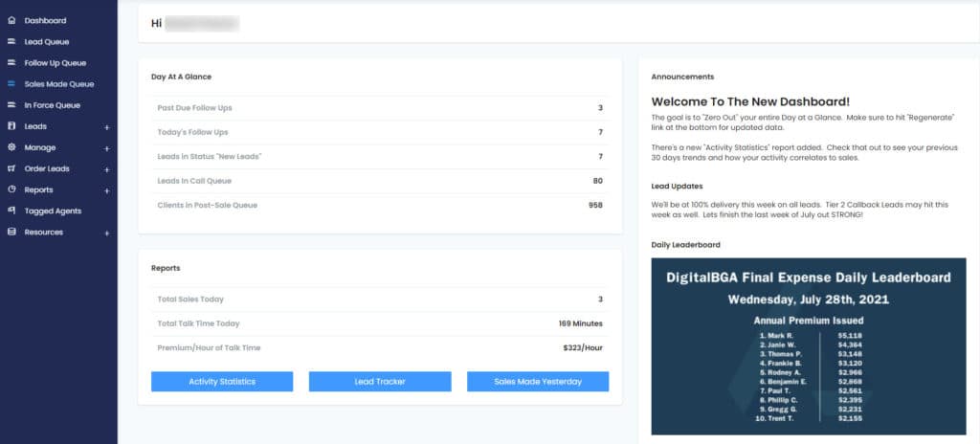Click the value 958 in Day At A Glance

pyautogui.click(x=595, y=205)
